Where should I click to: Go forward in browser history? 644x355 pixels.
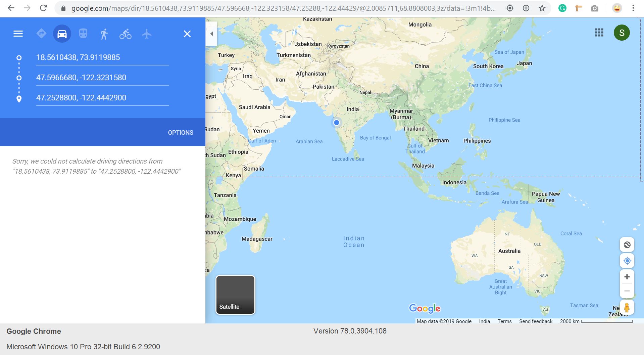pos(27,8)
